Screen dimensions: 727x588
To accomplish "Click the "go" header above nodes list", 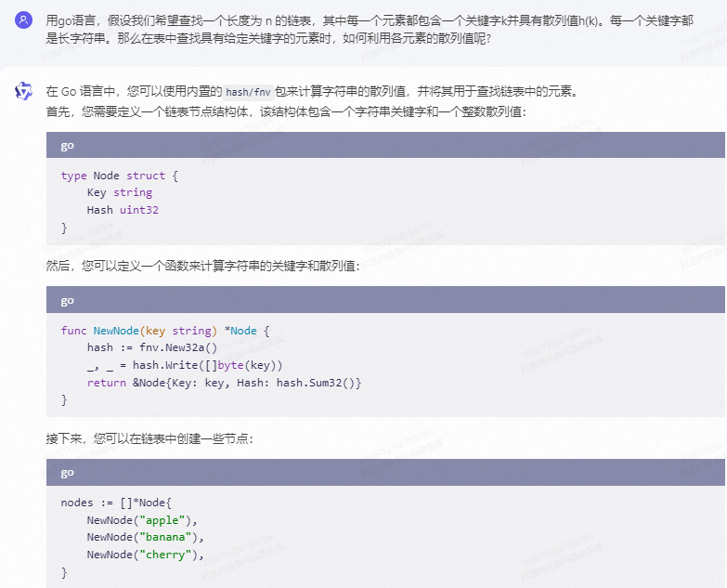I will click(385, 472).
